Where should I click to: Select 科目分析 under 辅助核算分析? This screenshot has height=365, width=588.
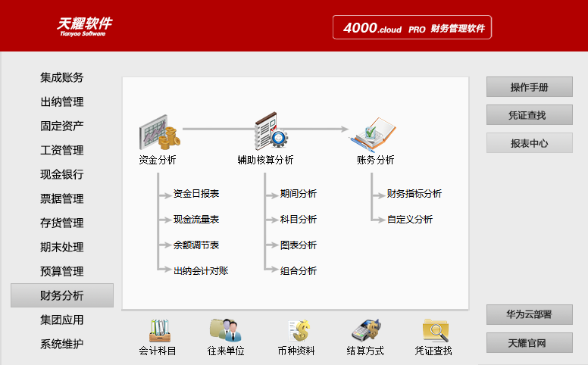[x=299, y=220]
